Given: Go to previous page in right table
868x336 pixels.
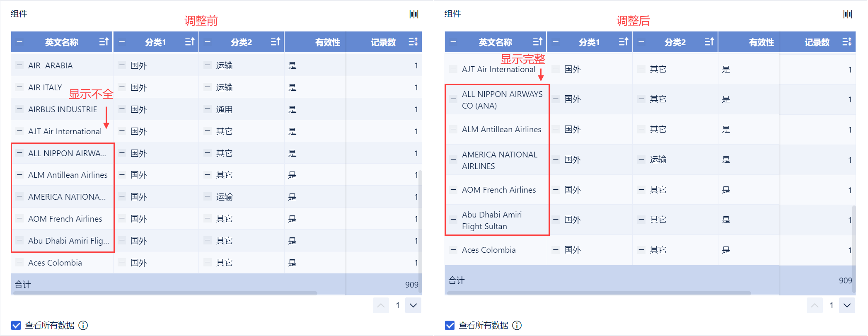Looking at the screenshot, I should tap(815, 305).
